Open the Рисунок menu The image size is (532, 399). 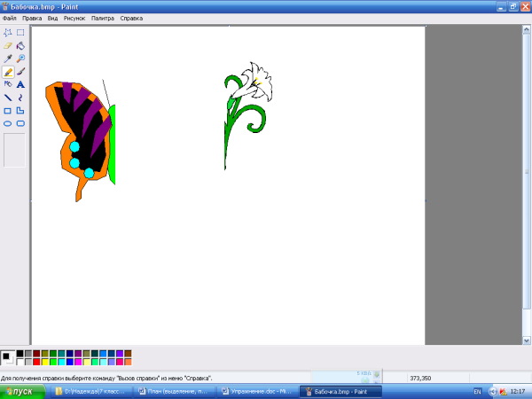click(x=75, y=18)
